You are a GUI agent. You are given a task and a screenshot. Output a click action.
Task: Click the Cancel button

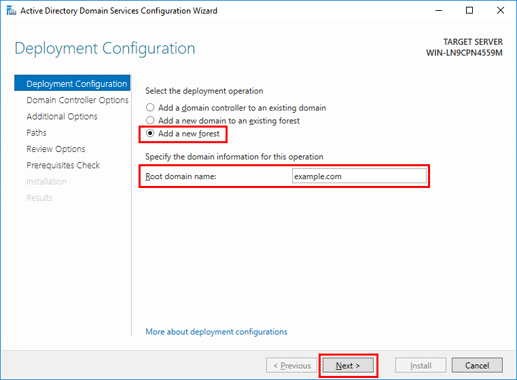(x=477, y=366)
